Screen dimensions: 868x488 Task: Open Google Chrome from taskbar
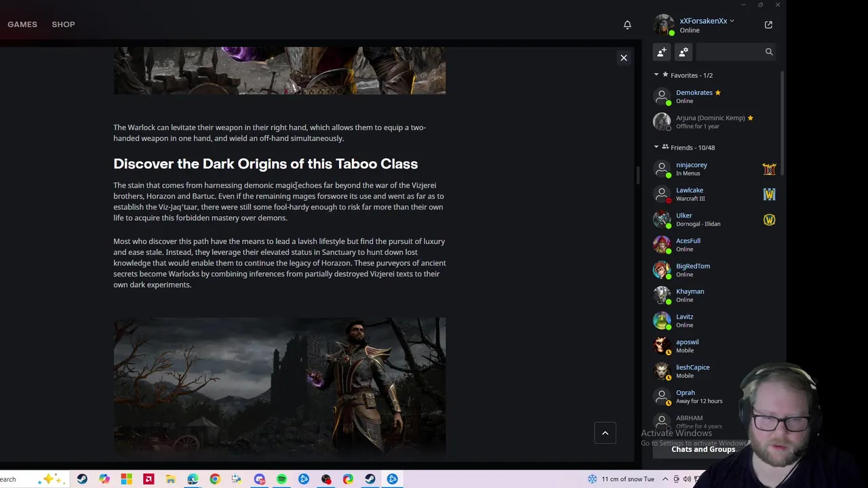(x=214, y=479)
